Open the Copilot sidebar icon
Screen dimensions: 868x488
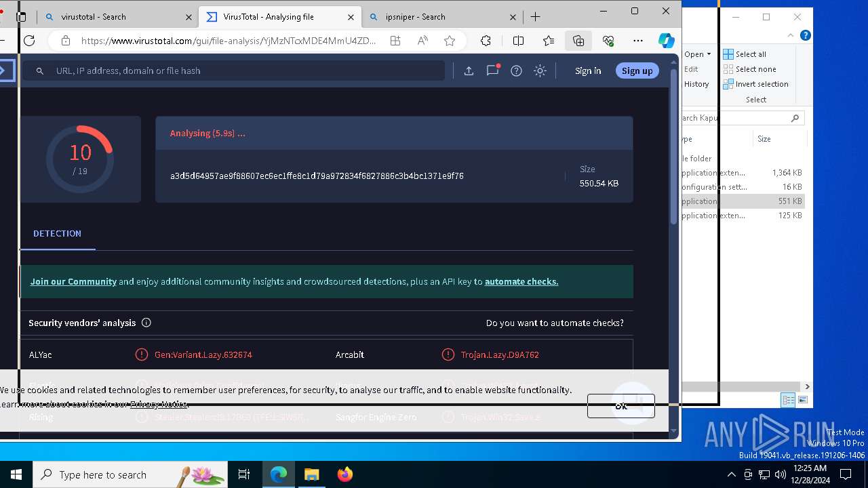point(667,41)
